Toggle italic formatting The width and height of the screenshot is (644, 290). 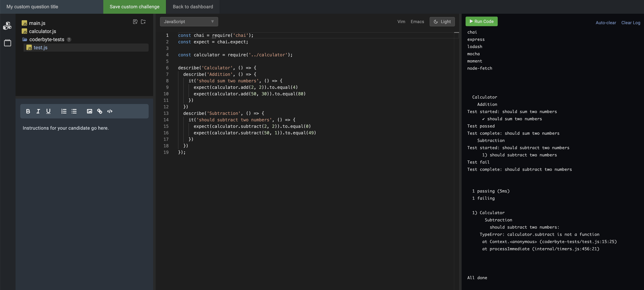click(x=38, y=111)
